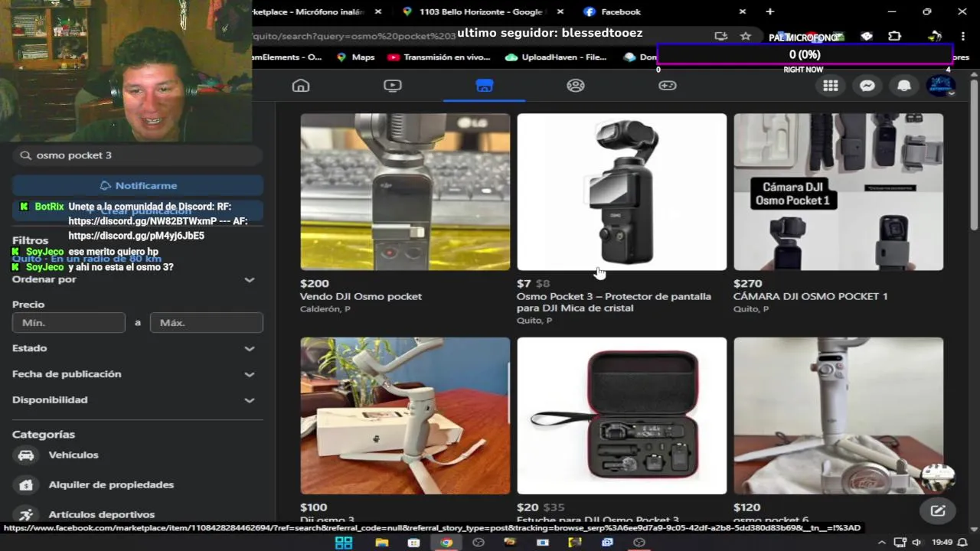Click the Mín. price field
Image resolution: width=980 pixels, height=551 pixels.
tap(69, 323)
